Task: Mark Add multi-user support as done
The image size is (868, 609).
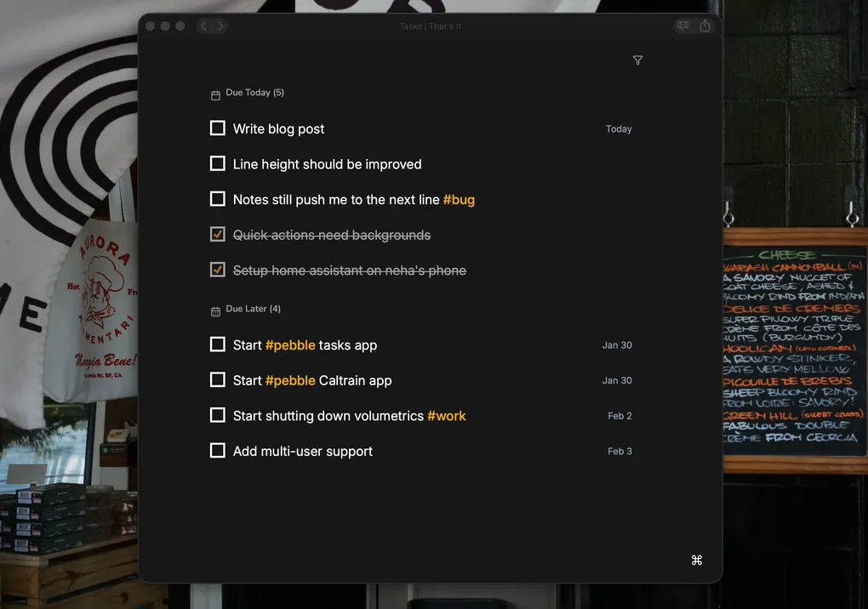Action: (218, 451)
